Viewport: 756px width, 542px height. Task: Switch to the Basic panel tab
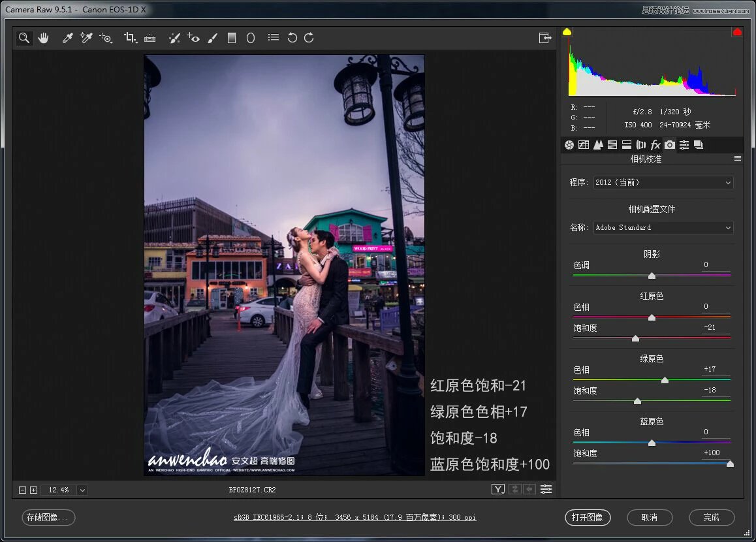[x=569, y=145]
